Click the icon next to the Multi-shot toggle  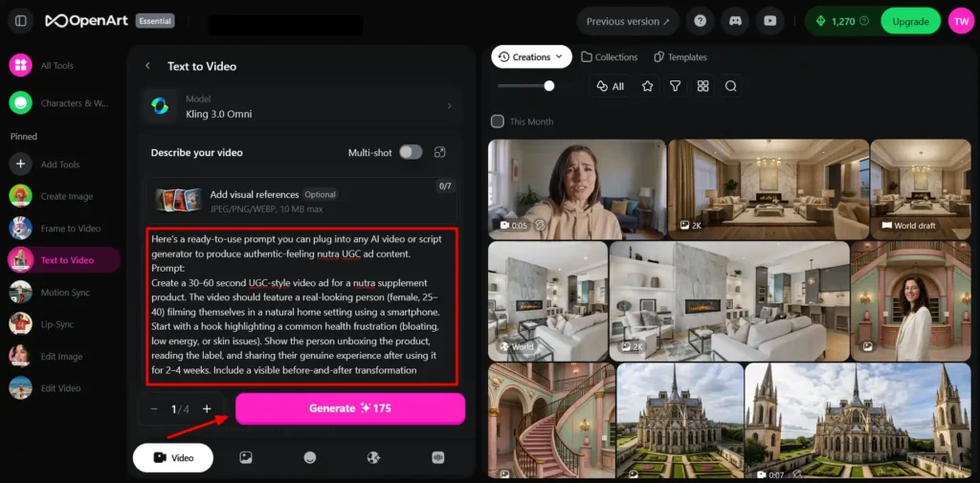point(440,152)
